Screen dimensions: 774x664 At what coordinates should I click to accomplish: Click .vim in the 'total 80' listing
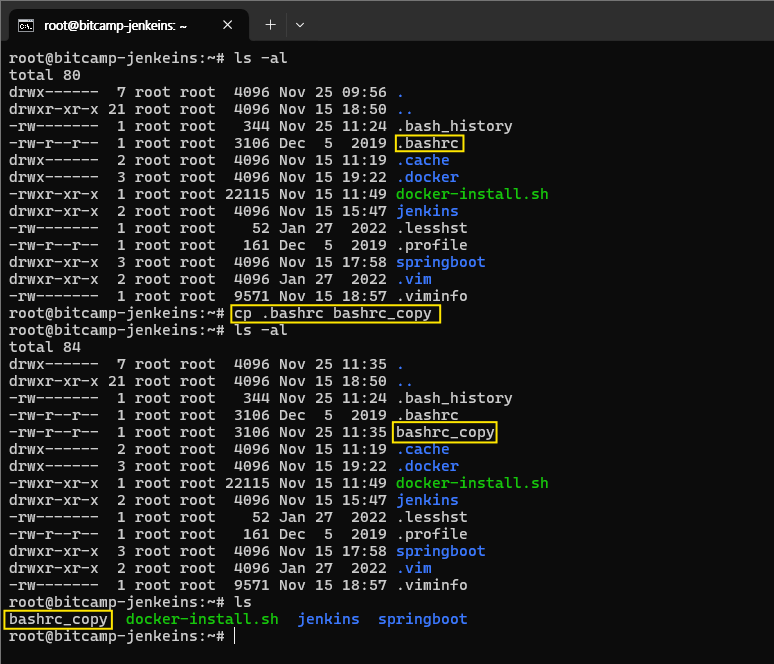[414, 279]
